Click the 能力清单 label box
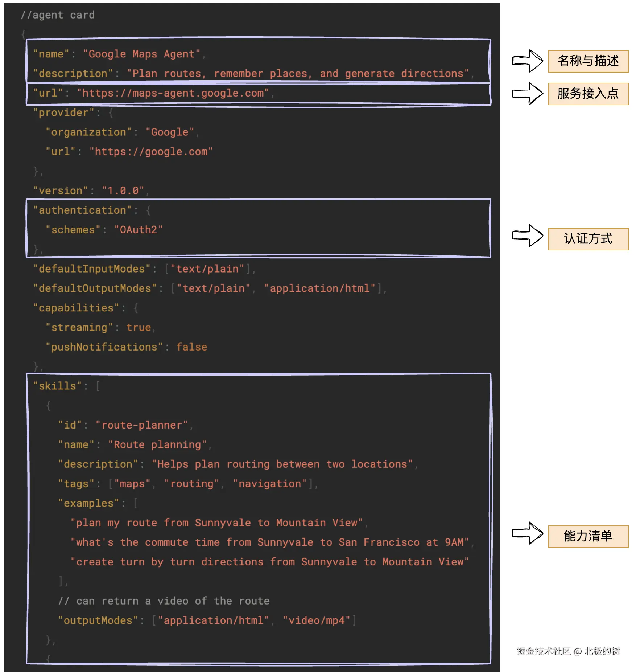636x672 pixels. [x=588, y=536]
